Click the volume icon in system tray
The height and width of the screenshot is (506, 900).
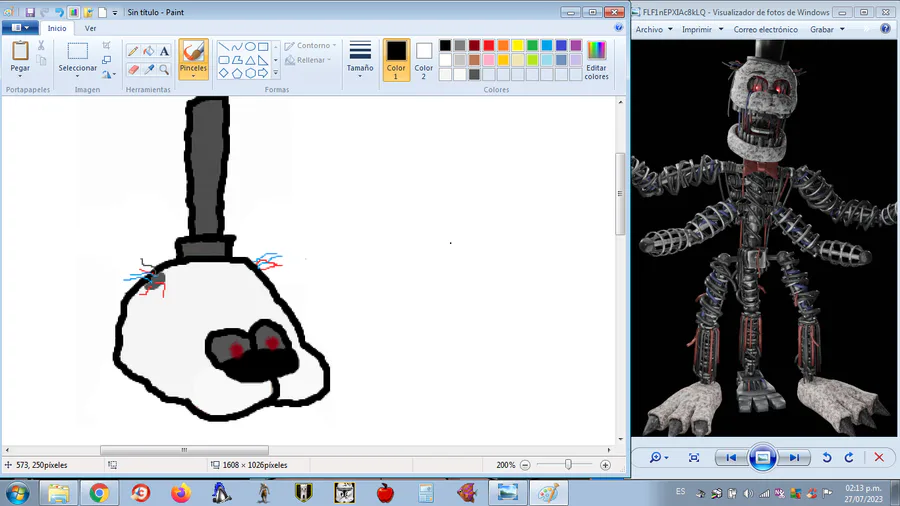[748, 493]
